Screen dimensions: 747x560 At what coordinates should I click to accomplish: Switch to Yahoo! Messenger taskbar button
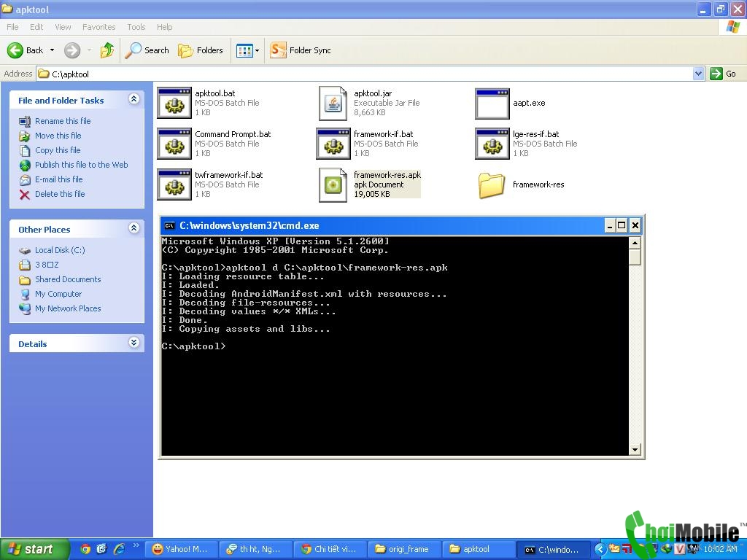[x=181, y=550]
